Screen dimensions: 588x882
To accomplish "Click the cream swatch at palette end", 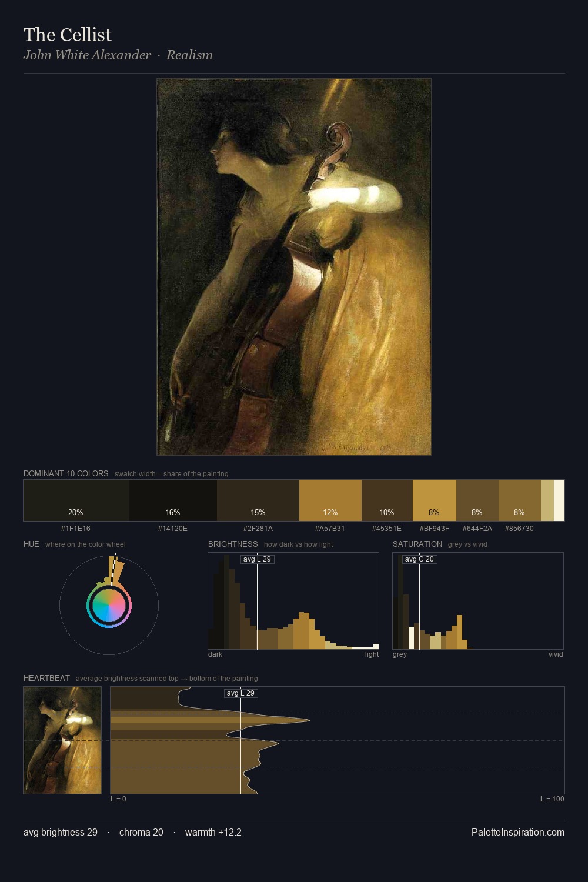I will [x=559, y=500].
